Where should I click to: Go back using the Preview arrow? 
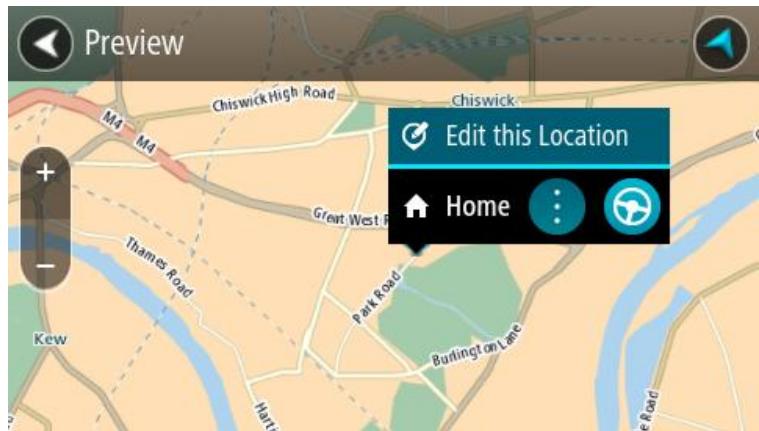pyautogui.click(x=46, y=44)
